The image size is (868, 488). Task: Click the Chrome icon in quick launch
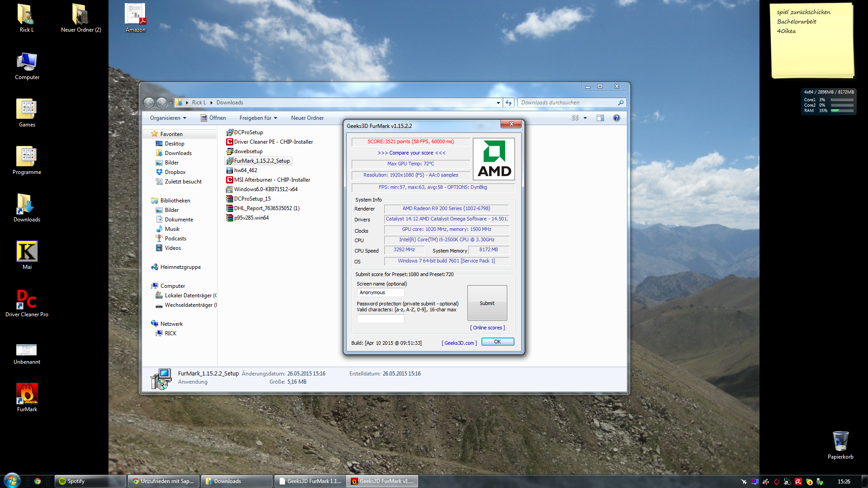pyautogui.click(x=38, y=481)
